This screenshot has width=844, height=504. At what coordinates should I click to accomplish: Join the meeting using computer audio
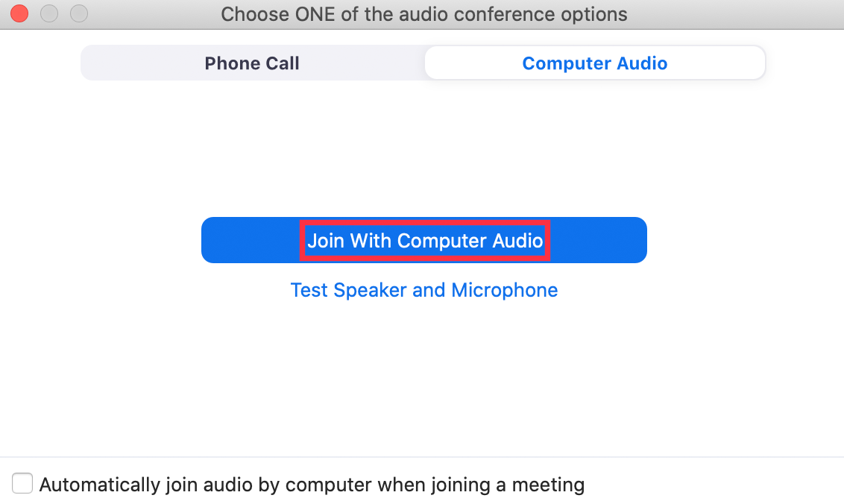[424, 240]
